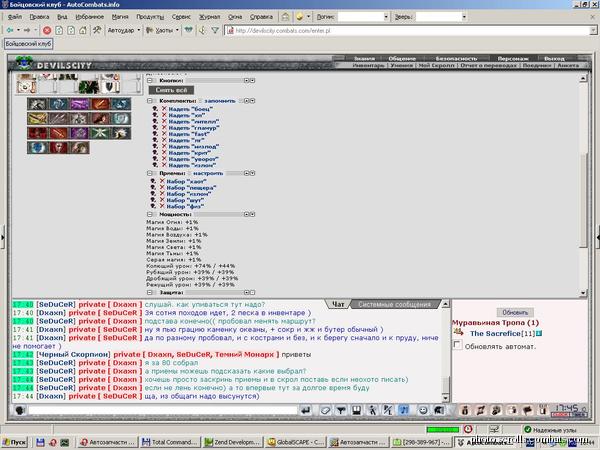
Task: Click the main game frame's vertical scrollbar
Action: [x=583, y=188]
